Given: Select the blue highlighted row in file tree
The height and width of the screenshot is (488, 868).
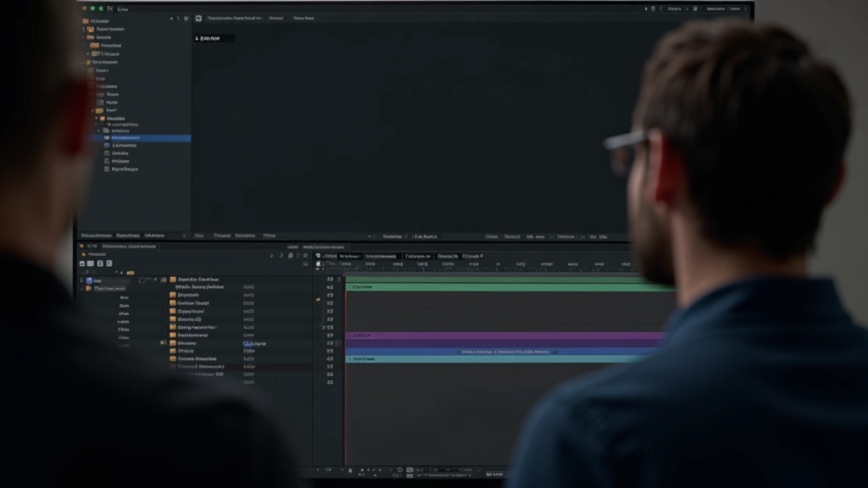Looking at the screenshot, I should point(140,138).
